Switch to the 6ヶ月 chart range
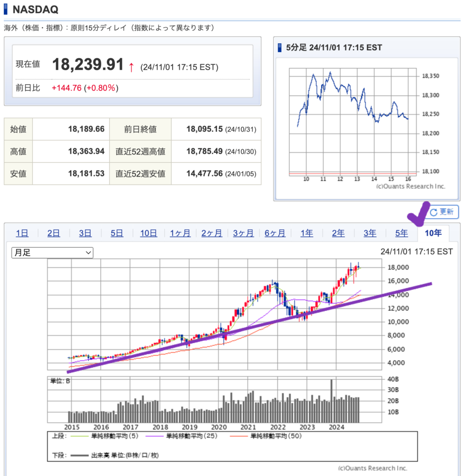Image resolution: width=465 pixels, height=476 pixels. coord(275,233)
